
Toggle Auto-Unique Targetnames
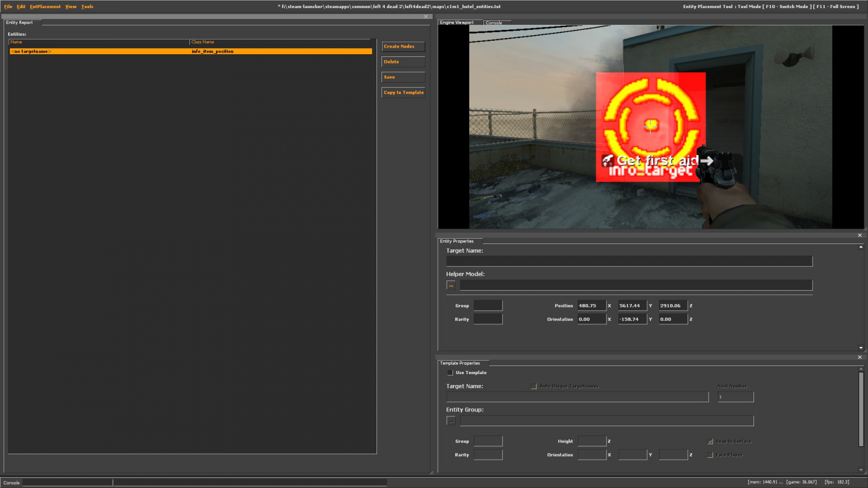click(x=533, y=386)
